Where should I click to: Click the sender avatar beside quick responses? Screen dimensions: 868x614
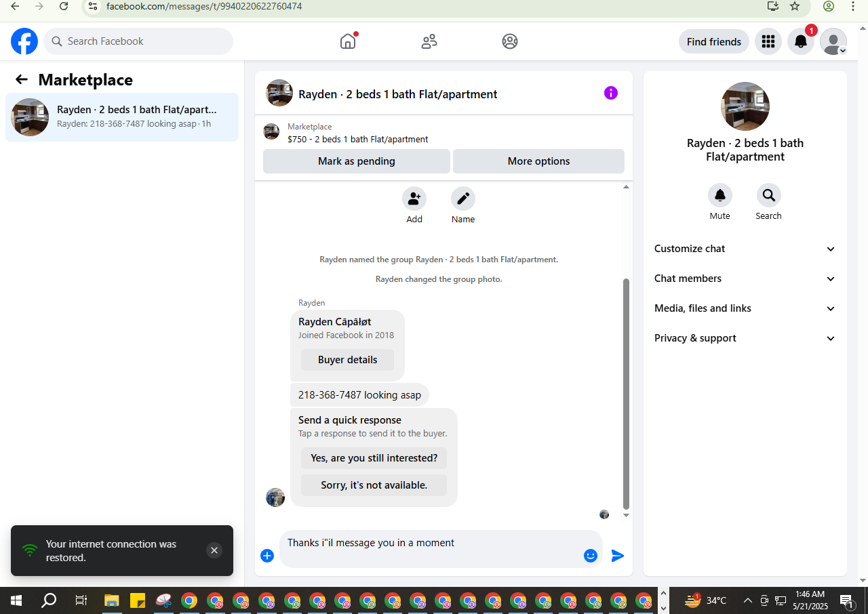(x=275, y=497)
